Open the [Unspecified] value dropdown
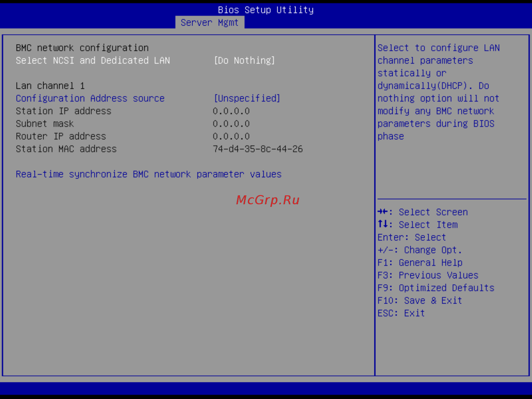 point(247,98)
